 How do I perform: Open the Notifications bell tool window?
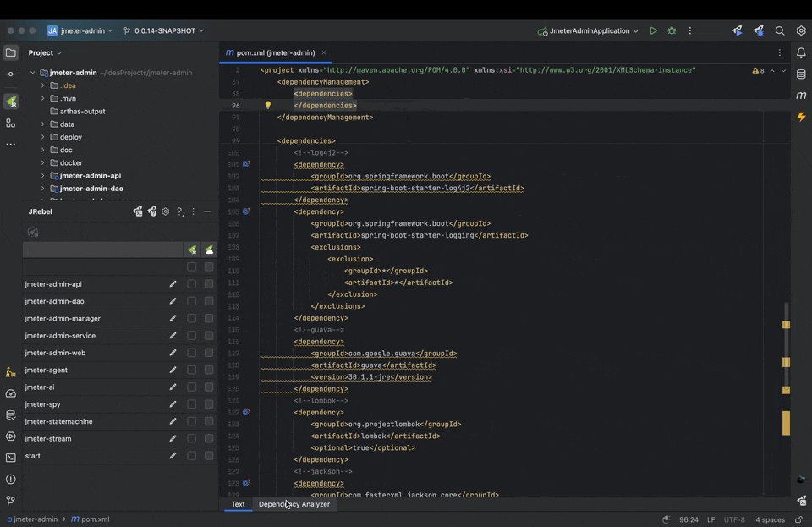[x=801, y=52]
